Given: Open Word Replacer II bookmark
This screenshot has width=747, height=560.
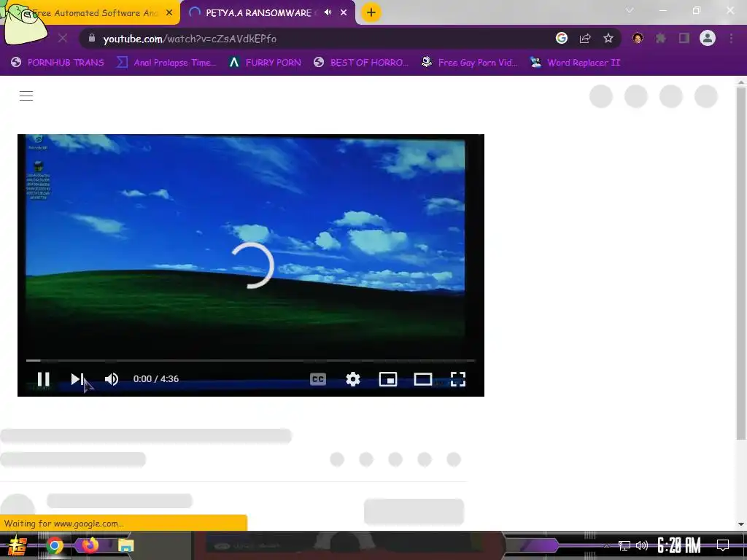Looking at the screenshot, I should (575, 63).
